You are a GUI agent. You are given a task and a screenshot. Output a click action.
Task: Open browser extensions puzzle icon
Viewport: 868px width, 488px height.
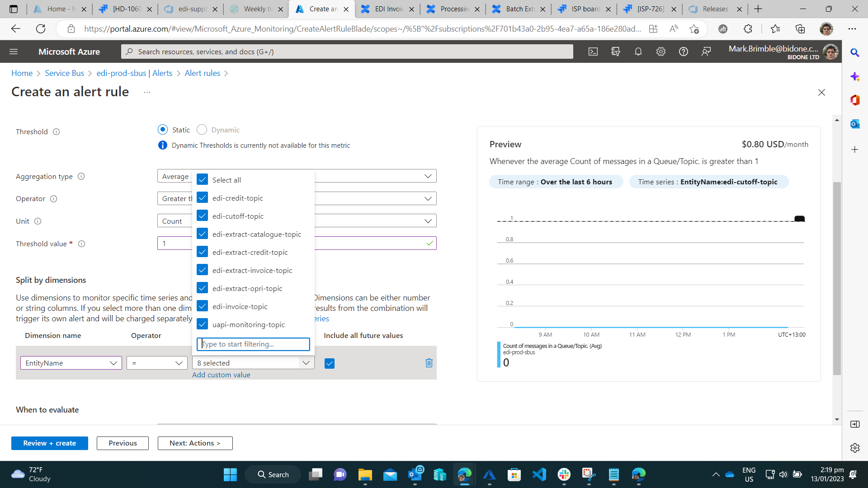click(748, 29)
